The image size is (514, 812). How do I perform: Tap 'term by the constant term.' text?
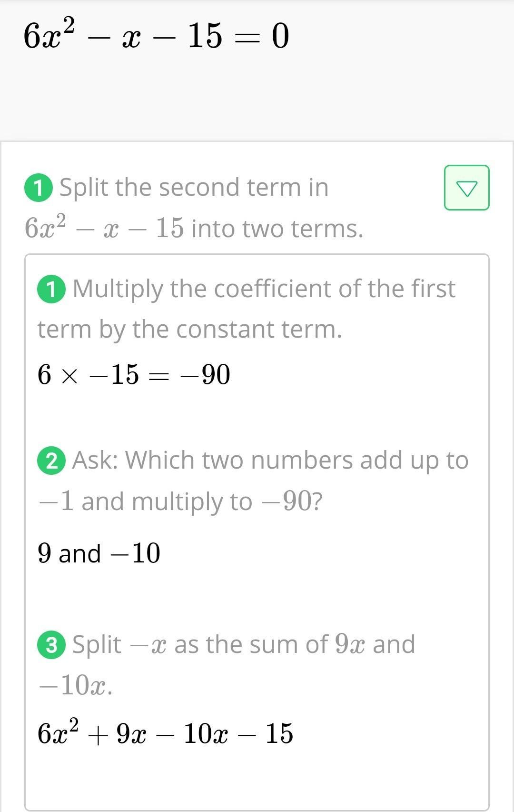pos(189,330)
